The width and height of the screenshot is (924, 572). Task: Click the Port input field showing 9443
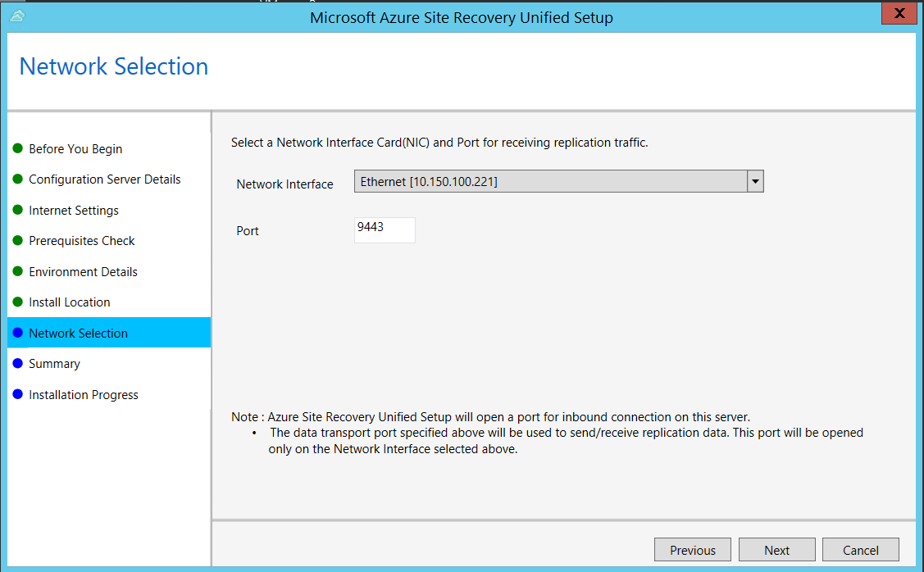[385, 229]
